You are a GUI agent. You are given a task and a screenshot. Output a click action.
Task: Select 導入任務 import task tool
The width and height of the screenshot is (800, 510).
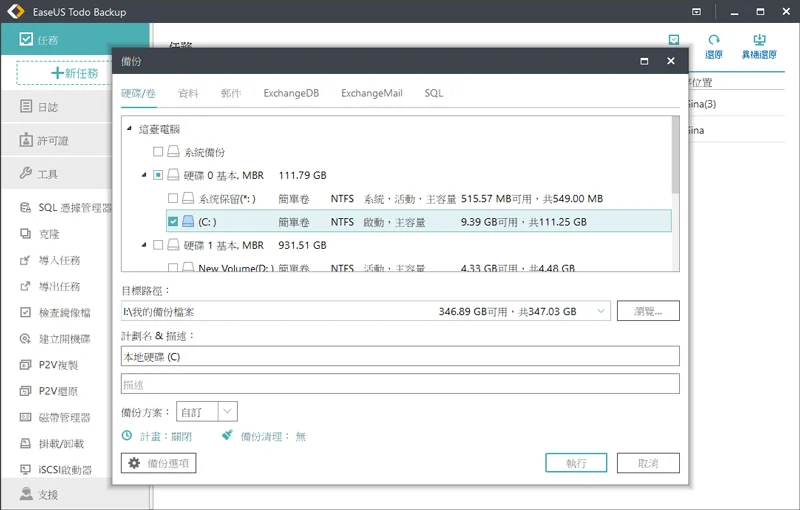pos(50,260)
